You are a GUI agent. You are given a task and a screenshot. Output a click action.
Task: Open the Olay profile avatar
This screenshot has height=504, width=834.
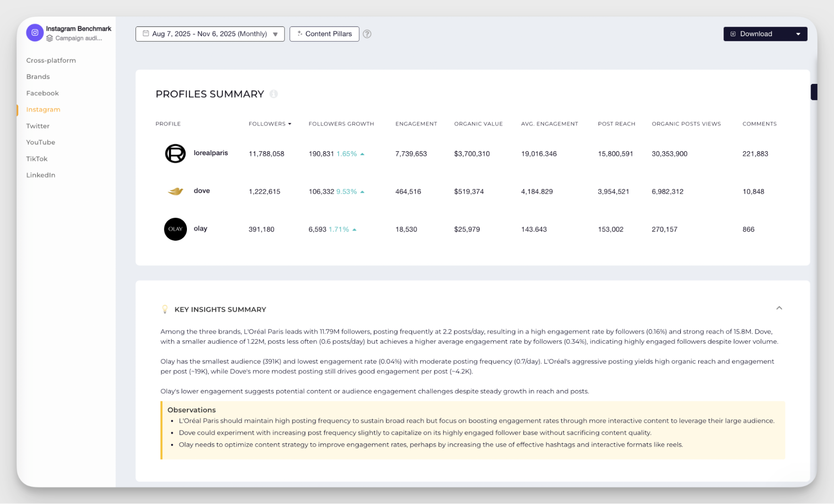click(175, 229)
